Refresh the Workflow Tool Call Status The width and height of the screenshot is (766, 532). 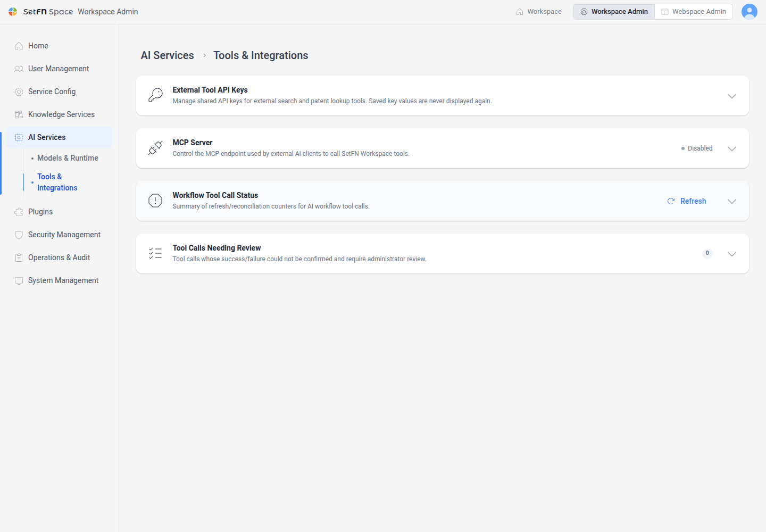tap(687, 201)
